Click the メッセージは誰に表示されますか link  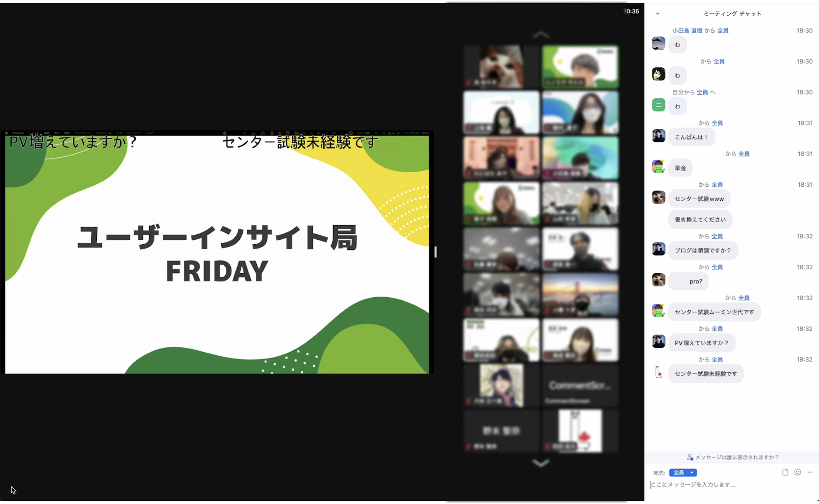[x=737, y=457]
